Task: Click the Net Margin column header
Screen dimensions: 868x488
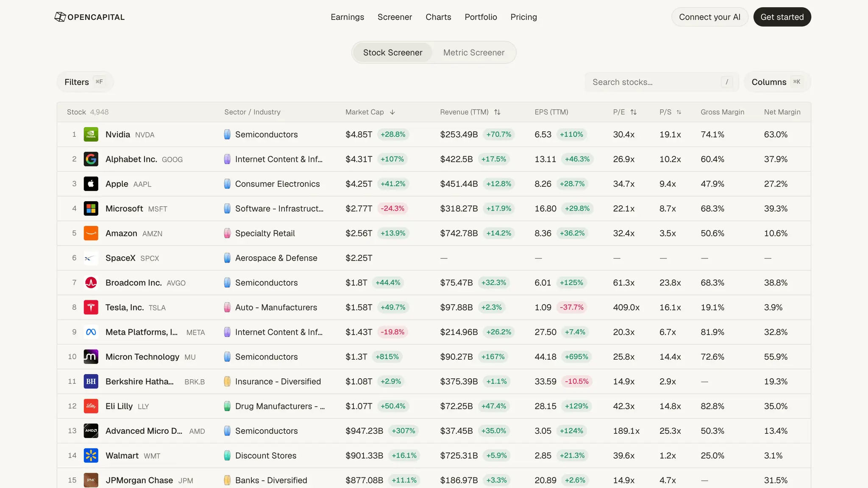Action: [x=782, y=112]
